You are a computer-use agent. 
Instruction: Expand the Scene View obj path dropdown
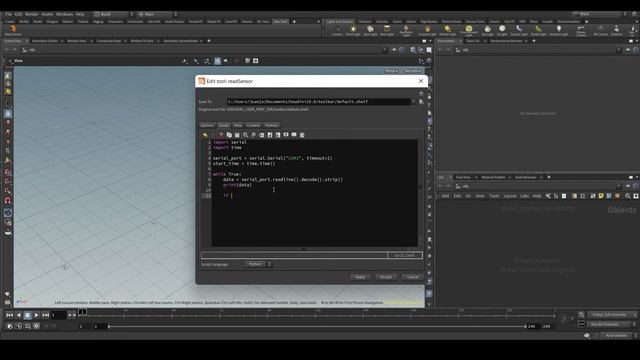coord(384,50)
